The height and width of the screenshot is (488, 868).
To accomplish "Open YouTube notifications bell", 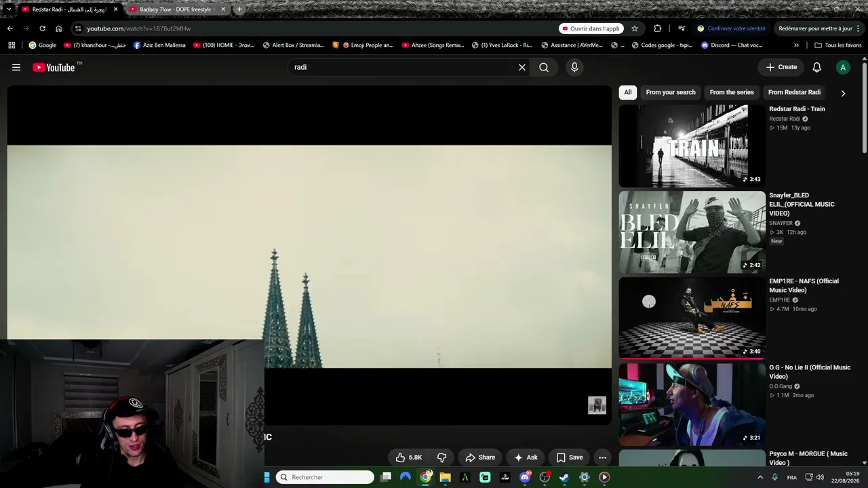I will click(817, 67).
